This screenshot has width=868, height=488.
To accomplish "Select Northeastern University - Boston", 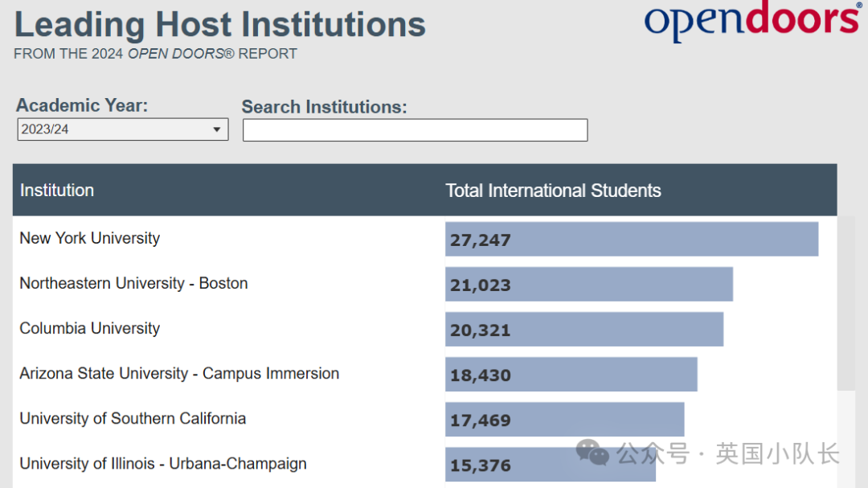I will click(x=133, y=283).
